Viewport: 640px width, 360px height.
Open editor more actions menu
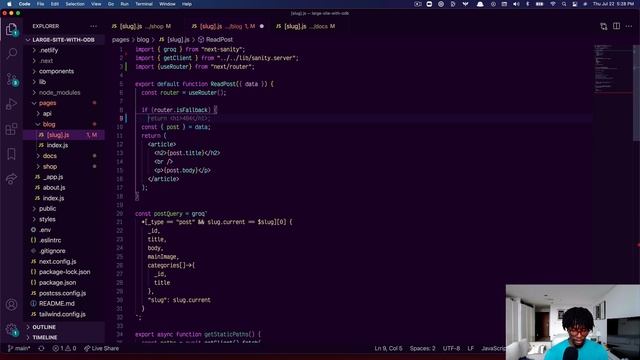click(x=629, y=26)
